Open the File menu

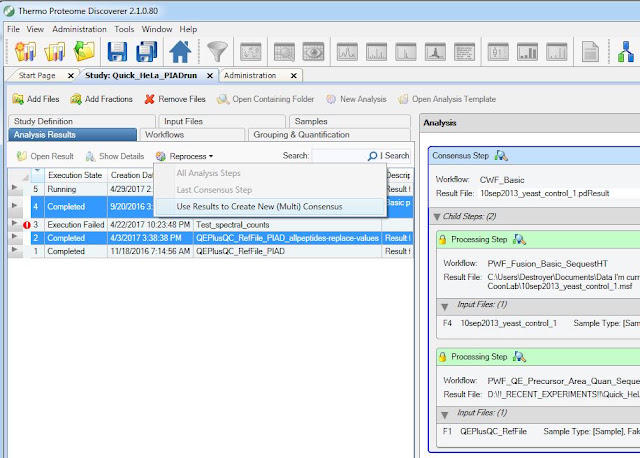click(13, 29)
